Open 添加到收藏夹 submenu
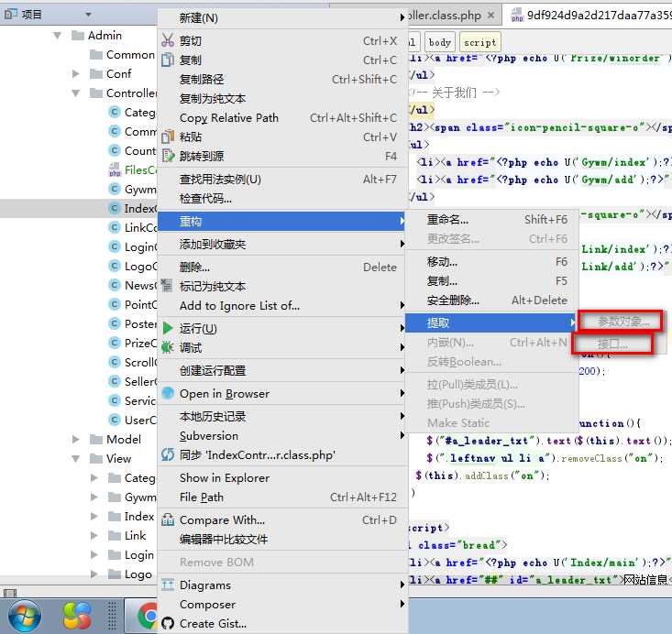The height and width of the screenshot is (634, 672). pos(282,245)
